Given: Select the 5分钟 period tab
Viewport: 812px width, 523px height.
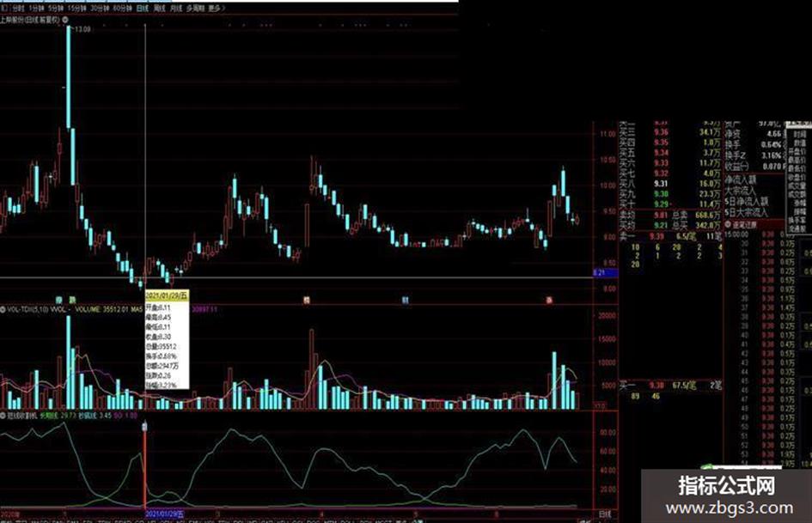Looking at the screenshot, I should pyautogui.click(x=55, y=9).
